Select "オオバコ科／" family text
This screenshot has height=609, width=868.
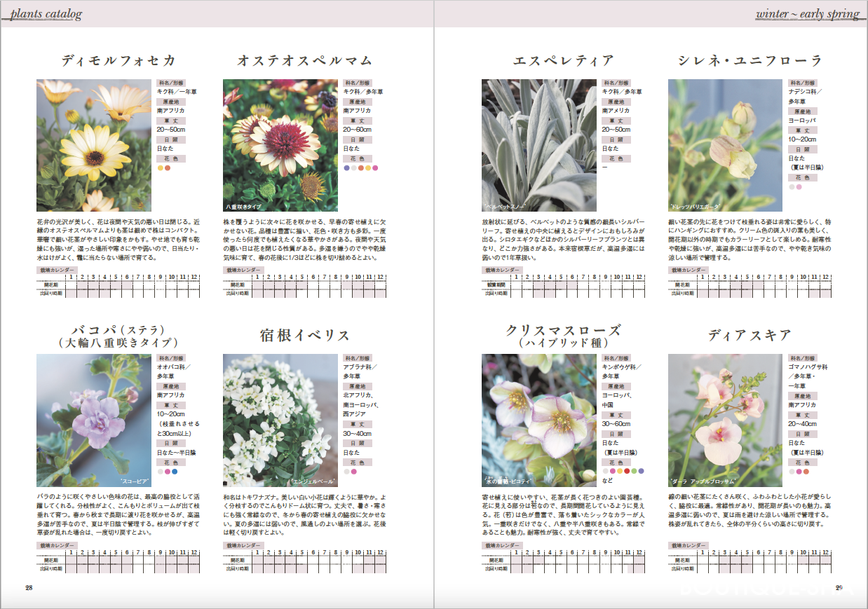(x=174, y=367)
